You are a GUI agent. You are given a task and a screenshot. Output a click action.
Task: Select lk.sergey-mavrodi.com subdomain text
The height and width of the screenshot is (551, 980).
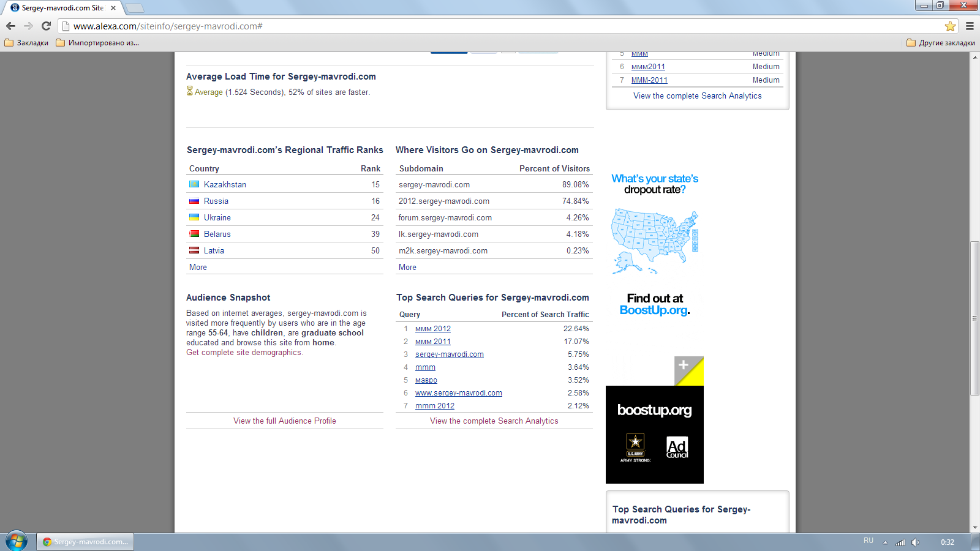pyautogui.click(x=439, y=234)
